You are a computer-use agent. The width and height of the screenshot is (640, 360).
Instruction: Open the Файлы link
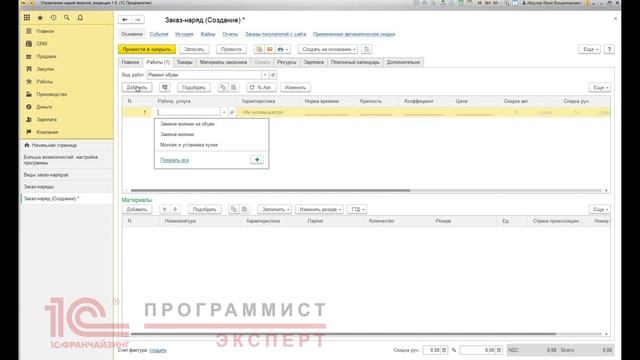coord(208,34)
